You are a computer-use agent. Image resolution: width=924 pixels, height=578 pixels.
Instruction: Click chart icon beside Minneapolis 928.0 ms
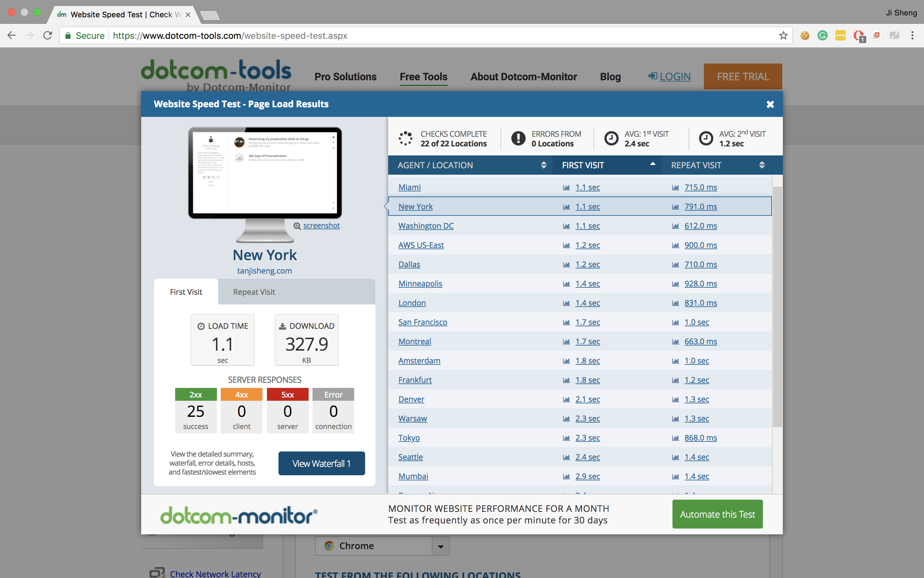675,284
